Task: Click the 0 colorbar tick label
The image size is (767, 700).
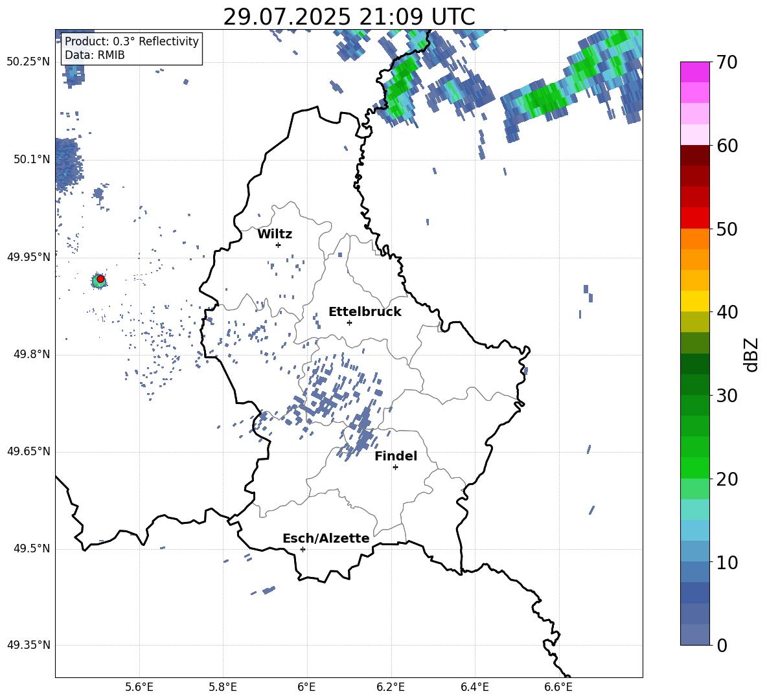Action: click(x=722, y=645)
